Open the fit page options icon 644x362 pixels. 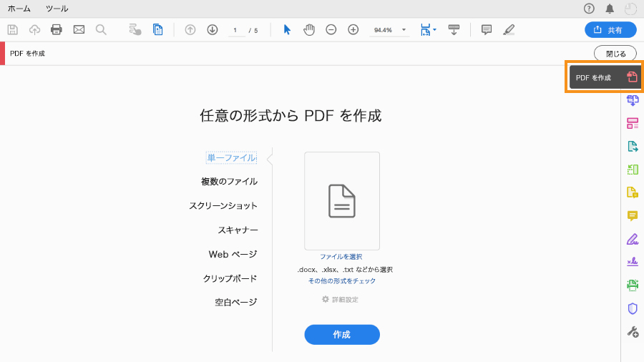point(428,29)
